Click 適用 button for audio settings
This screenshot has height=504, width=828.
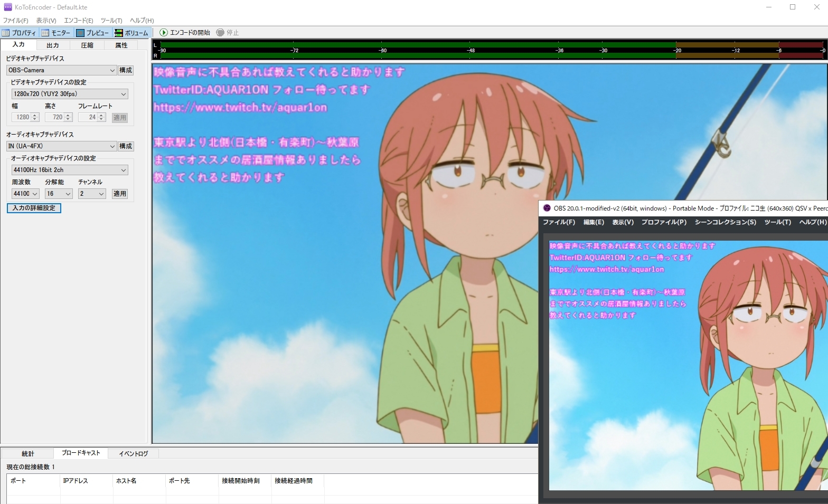coord(120,194)
